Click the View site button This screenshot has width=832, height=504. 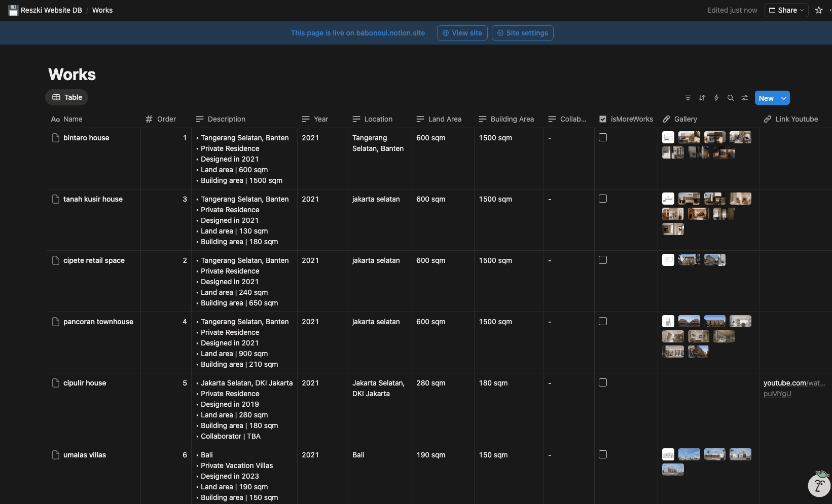(462, 32)
